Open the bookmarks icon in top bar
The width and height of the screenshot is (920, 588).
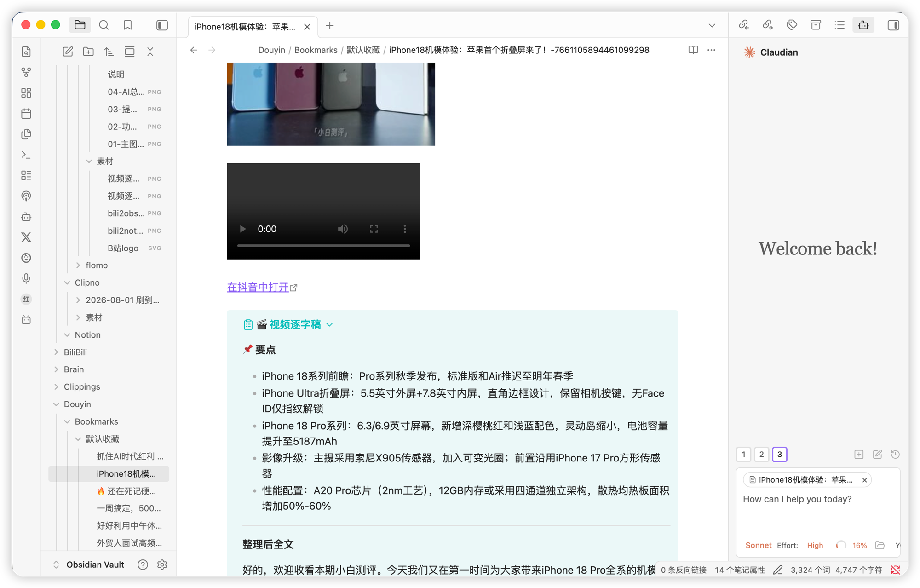tap(128, 25)
